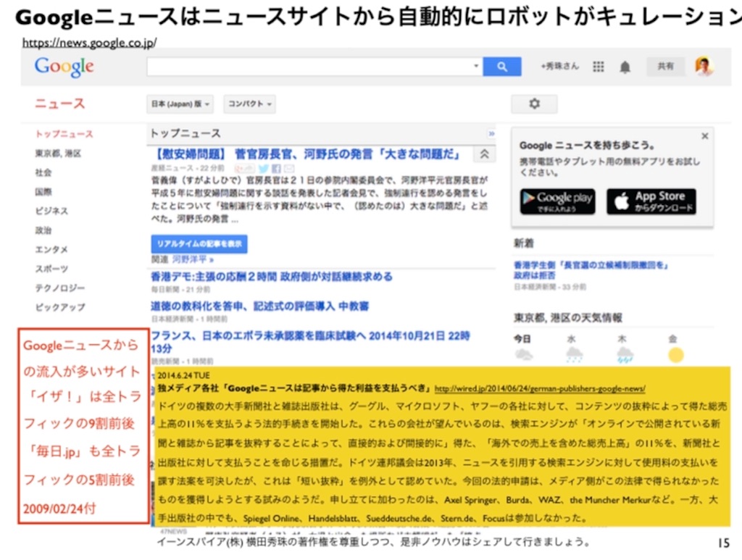
Task: Select トップニュース in the sidebar
Action: [64, 134]
